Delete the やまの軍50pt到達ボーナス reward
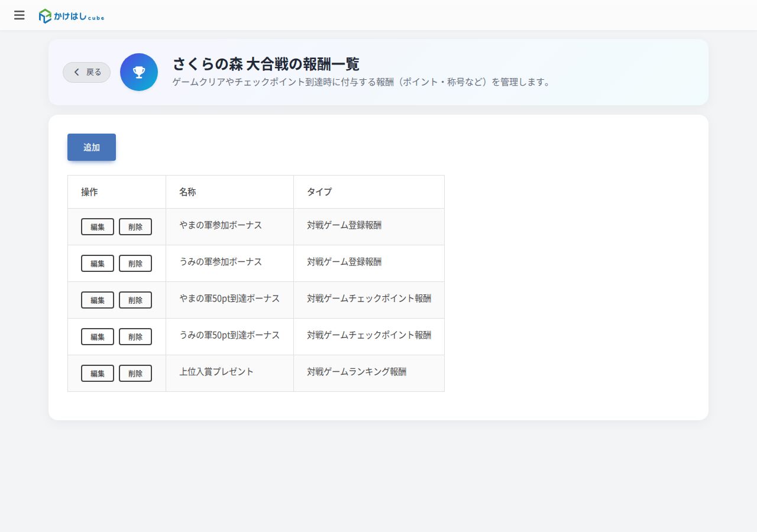This screenshot has height=532, width=757. click(x=135, y=300)
